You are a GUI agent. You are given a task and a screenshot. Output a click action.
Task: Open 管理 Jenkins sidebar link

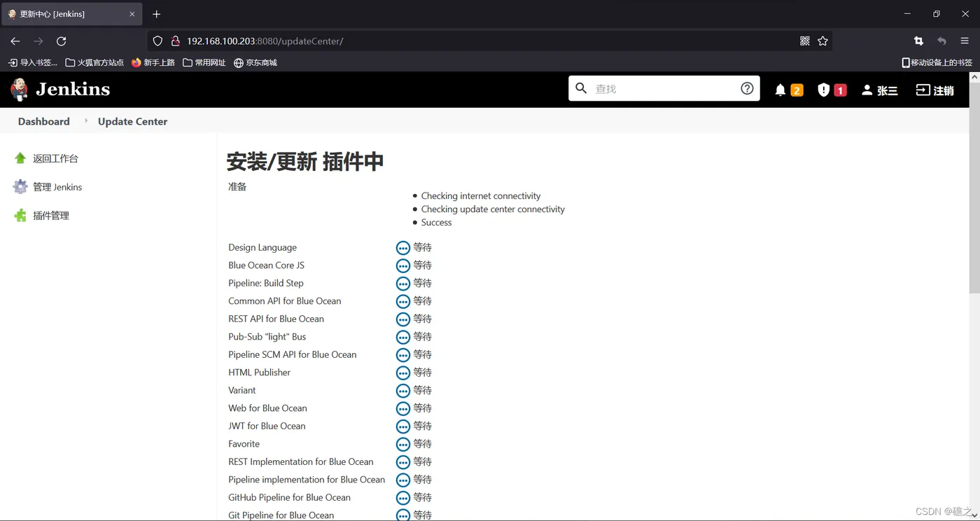click(57, 187)
